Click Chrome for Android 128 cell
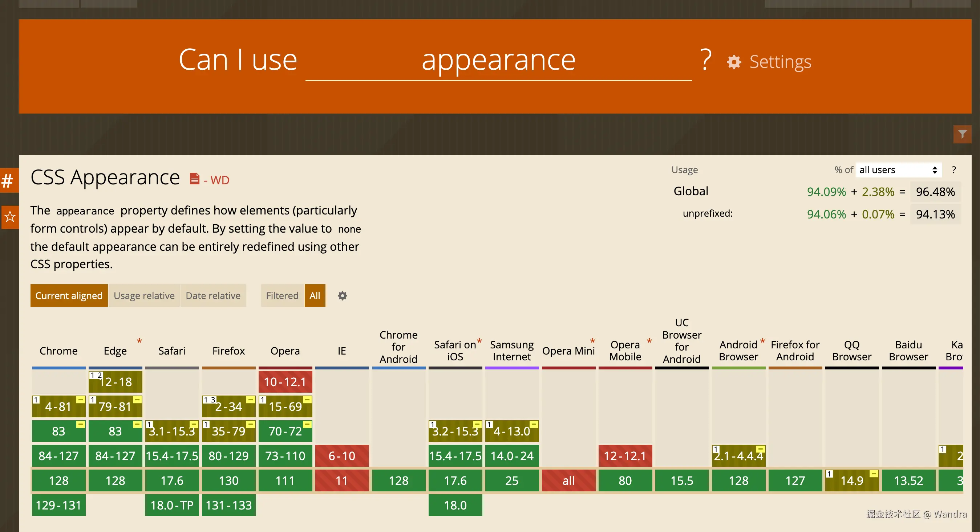The height and width of the screenshot is (532, 980). click(399, 480)
